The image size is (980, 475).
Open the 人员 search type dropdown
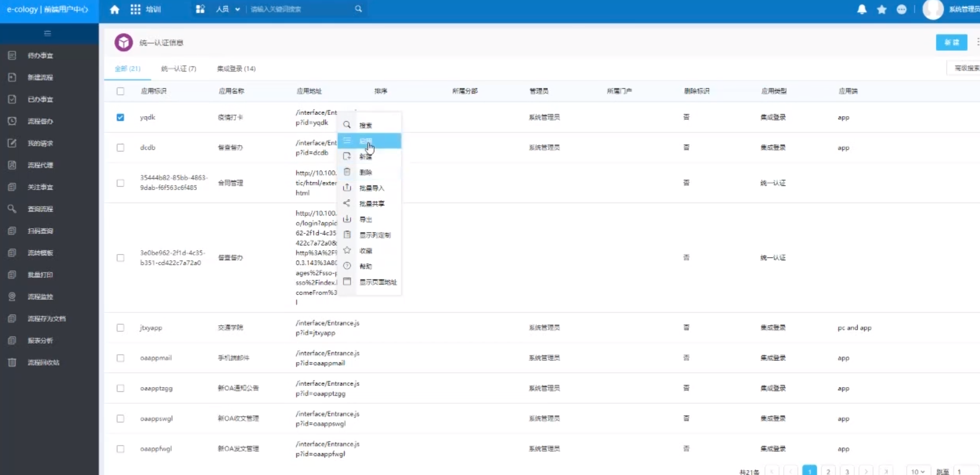coord(228,9)
